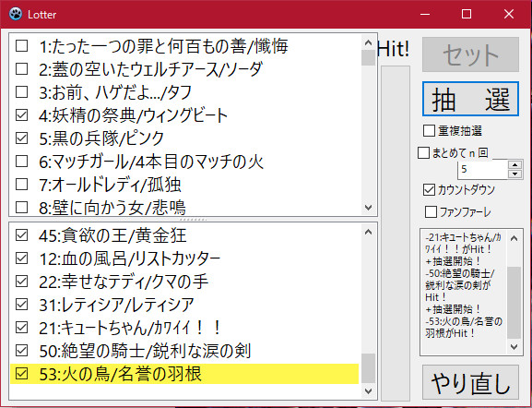Click log box scroll-down arrow
This screenshot has height=408, width=532.
[514, 347]
